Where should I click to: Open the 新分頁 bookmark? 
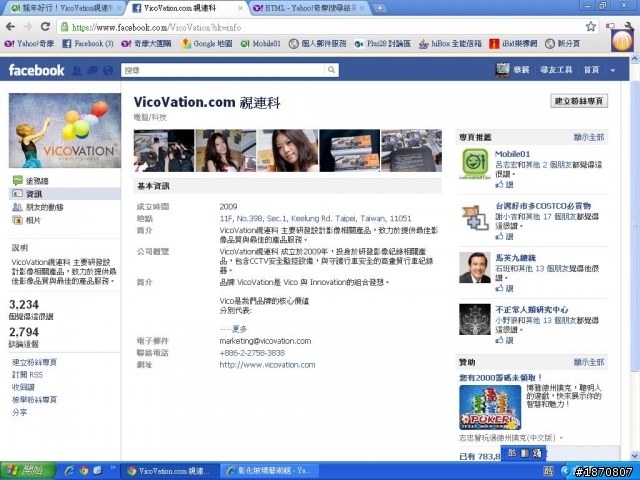563,44
